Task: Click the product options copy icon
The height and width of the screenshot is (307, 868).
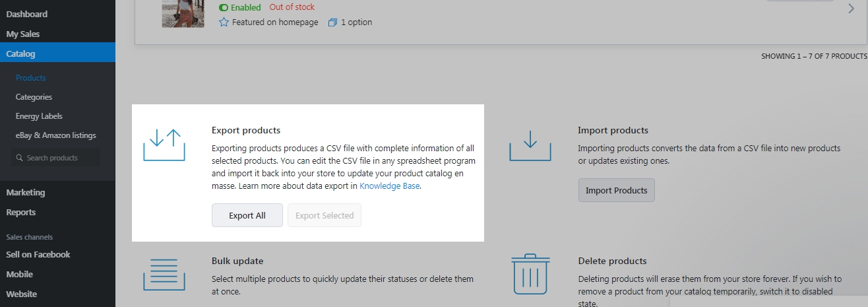Action: (332, 22)
